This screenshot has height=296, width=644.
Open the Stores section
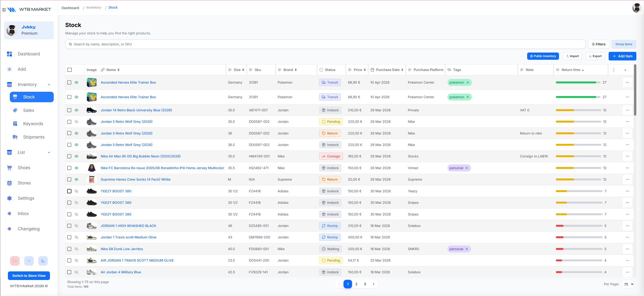pyautogui.click(x=24, y=183)
